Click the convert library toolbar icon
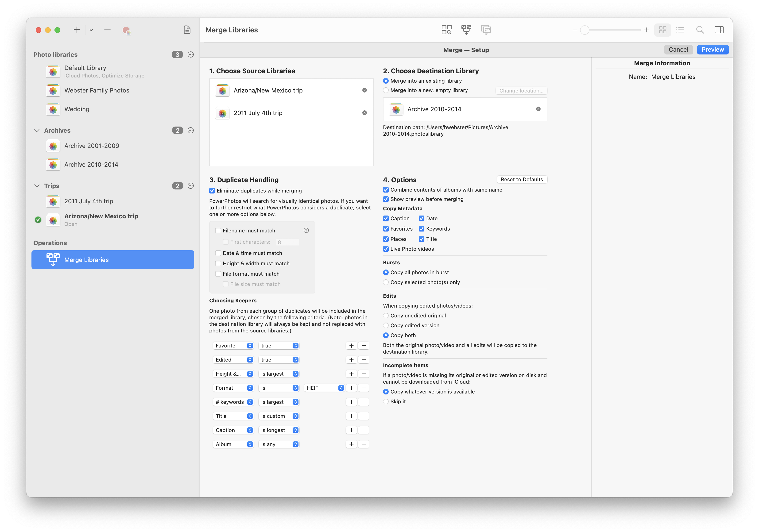Viewport: 759px width, 532px height. (x=486, y=30)
